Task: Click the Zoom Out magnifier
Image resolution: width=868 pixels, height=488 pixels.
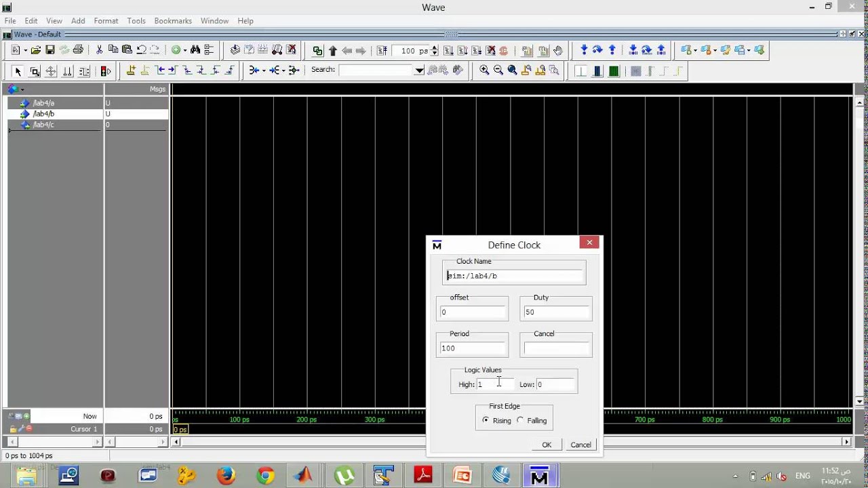Action: (x=498, y=70)
